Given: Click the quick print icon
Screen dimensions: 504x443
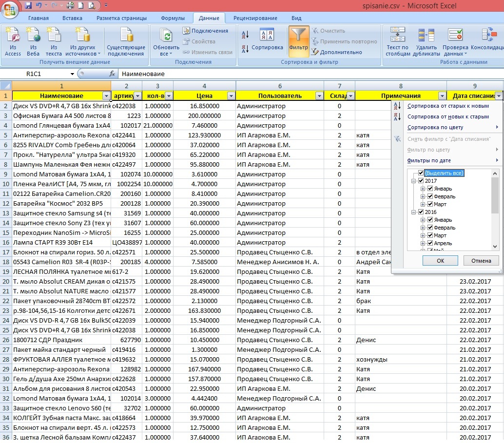Looking at the screenshot, I should 70,5.
